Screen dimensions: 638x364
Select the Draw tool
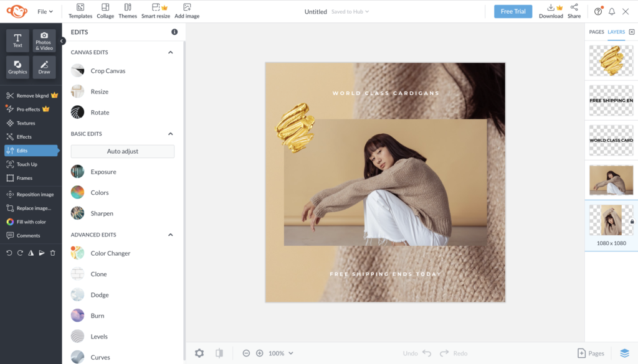point(44,67)
